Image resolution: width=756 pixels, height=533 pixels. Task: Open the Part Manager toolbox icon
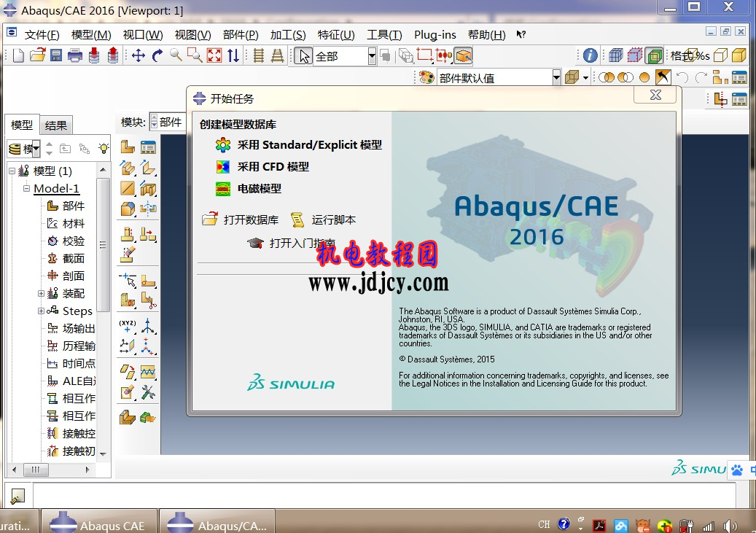[x=148, y=147]
